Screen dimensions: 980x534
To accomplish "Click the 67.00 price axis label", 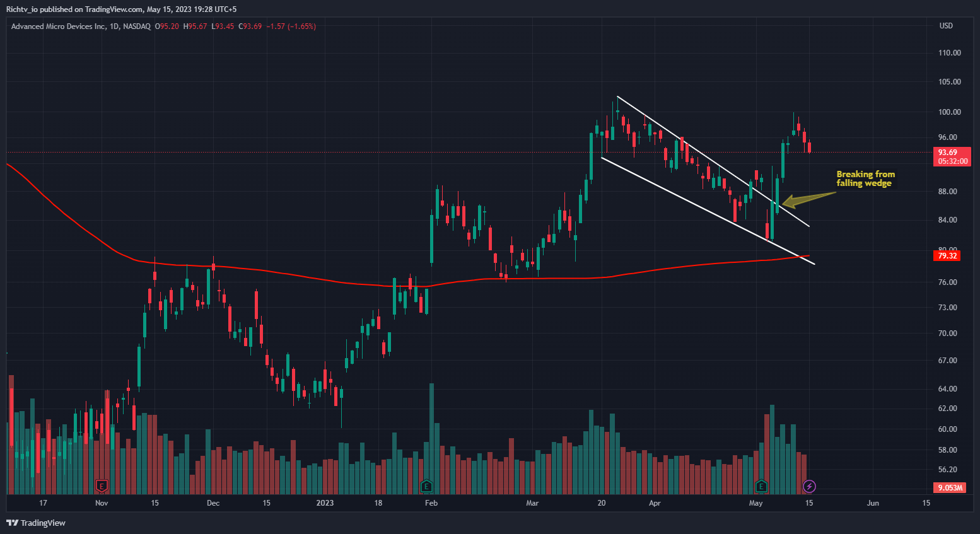I will point(948,361).
